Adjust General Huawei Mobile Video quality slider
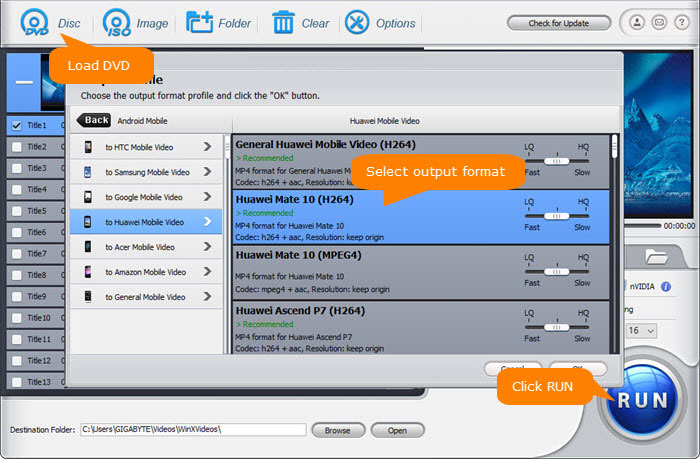Screen dimensions: 700x459 pyautogui.click(x=557, y=161)
